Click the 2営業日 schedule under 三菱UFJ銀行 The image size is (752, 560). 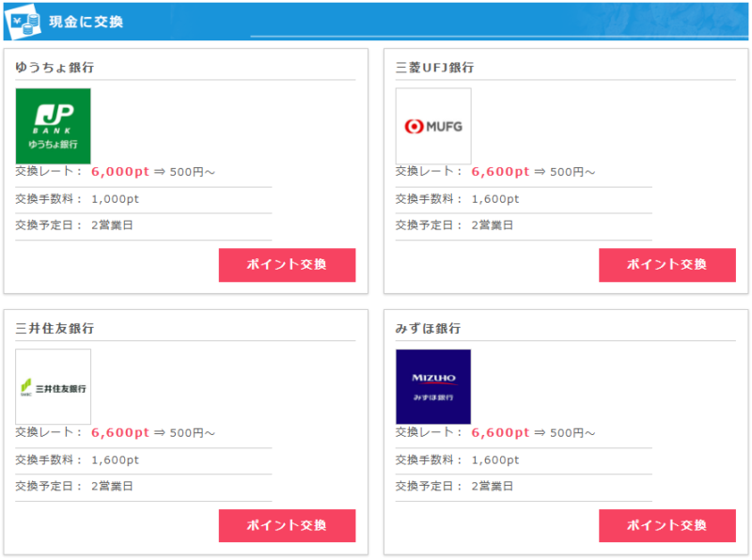tap(492, 226)
